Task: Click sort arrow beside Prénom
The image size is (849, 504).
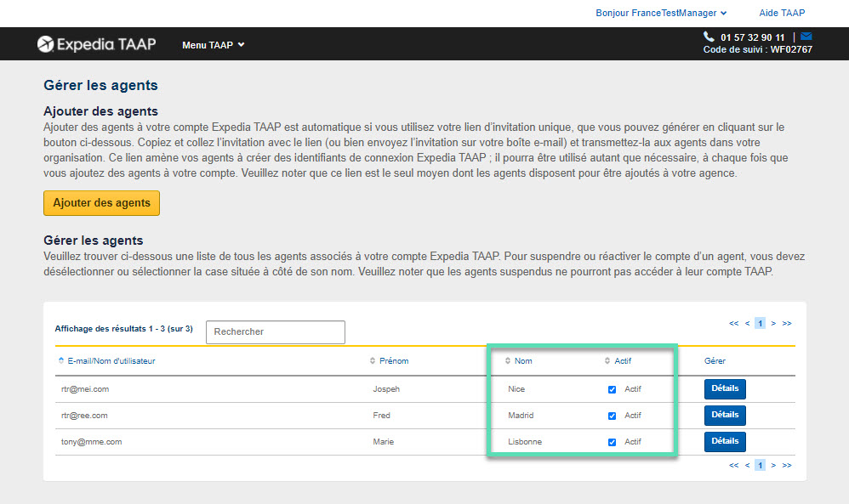Action: point(373,360)
